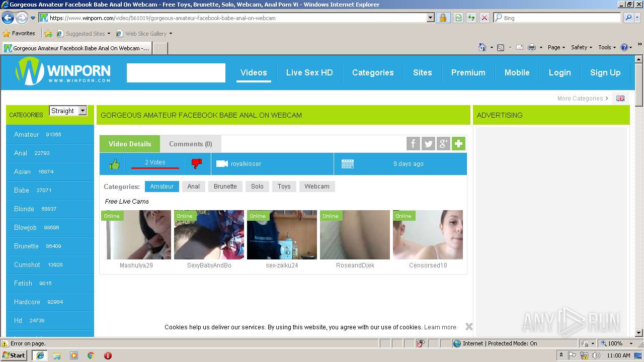The height and width of the screenshot is (362, 644).
Task: Click the More Categories link
Action: click(x=583, y=99)
